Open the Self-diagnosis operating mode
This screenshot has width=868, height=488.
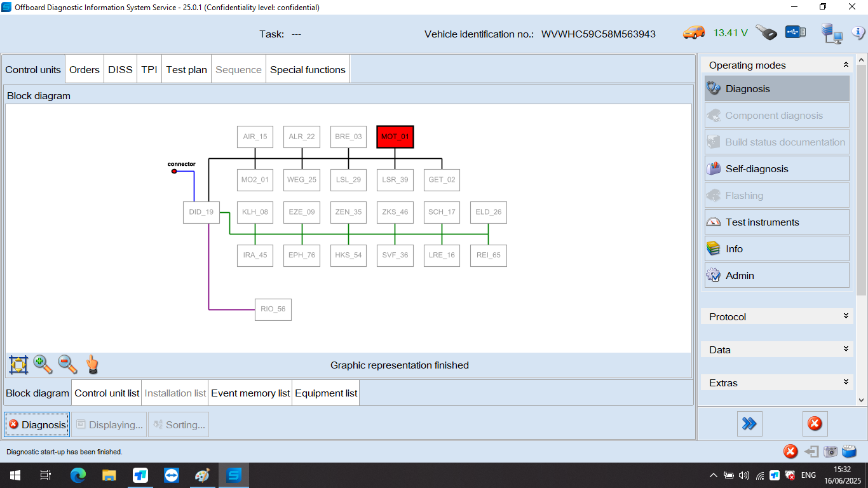click(756, 168)
